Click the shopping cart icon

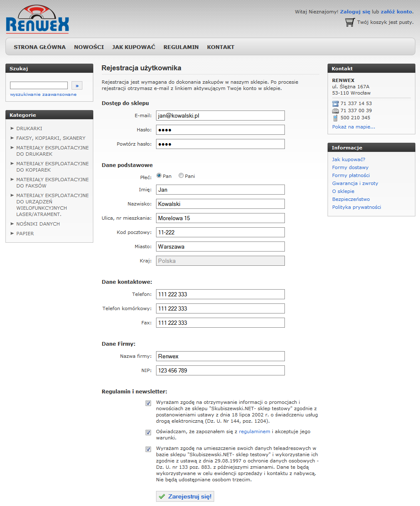350,22
